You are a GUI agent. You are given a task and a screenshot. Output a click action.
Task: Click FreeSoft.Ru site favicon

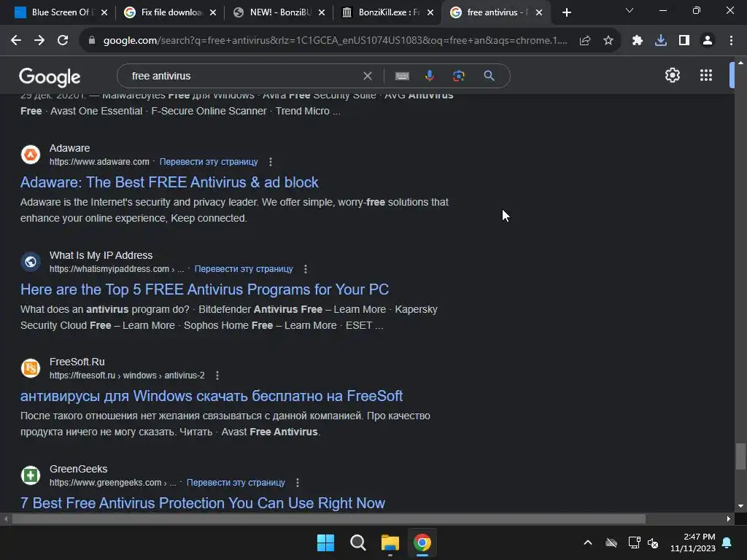coord(31,368)
